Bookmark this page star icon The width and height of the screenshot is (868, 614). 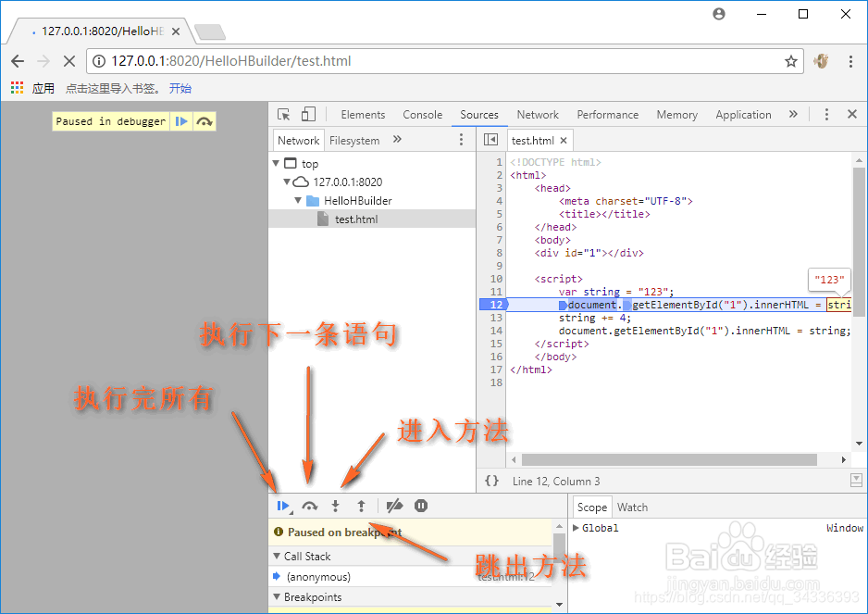[x=790, y=61]
